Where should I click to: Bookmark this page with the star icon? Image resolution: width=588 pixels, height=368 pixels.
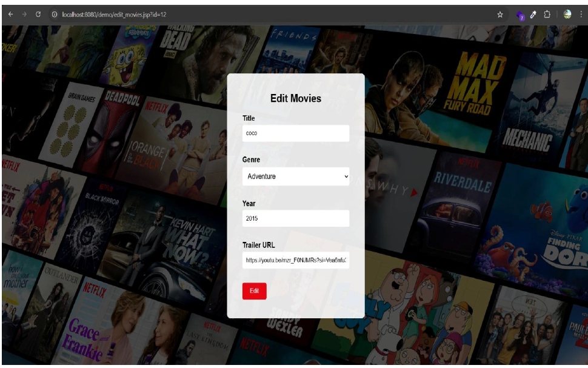pos(500,15)
